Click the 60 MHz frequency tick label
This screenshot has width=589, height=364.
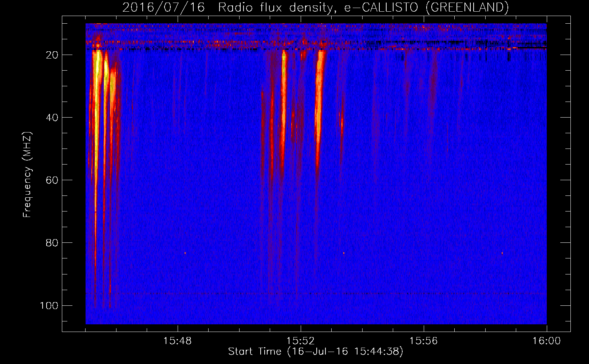tap(52, 180)
